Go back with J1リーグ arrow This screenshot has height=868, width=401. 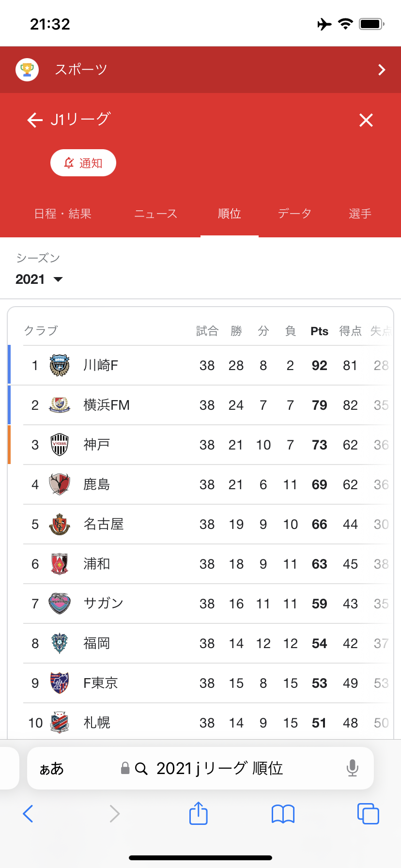coord(35,120)
